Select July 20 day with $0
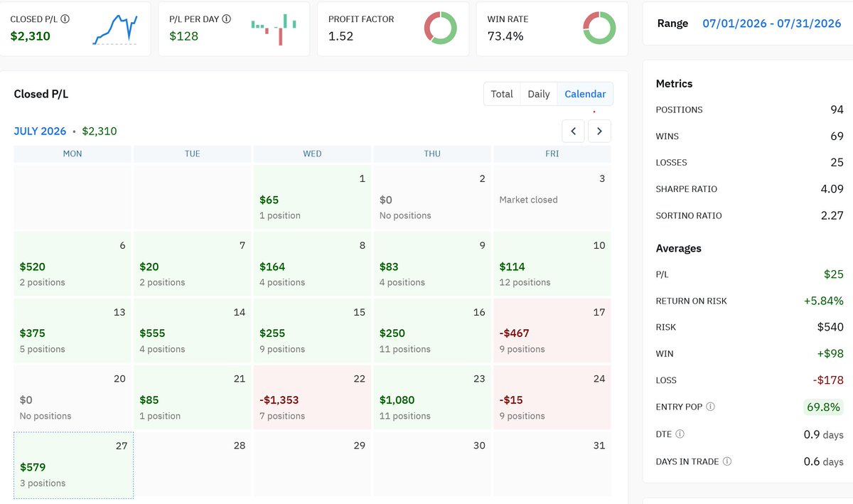The image size is (853, 504). pos(73,397)
